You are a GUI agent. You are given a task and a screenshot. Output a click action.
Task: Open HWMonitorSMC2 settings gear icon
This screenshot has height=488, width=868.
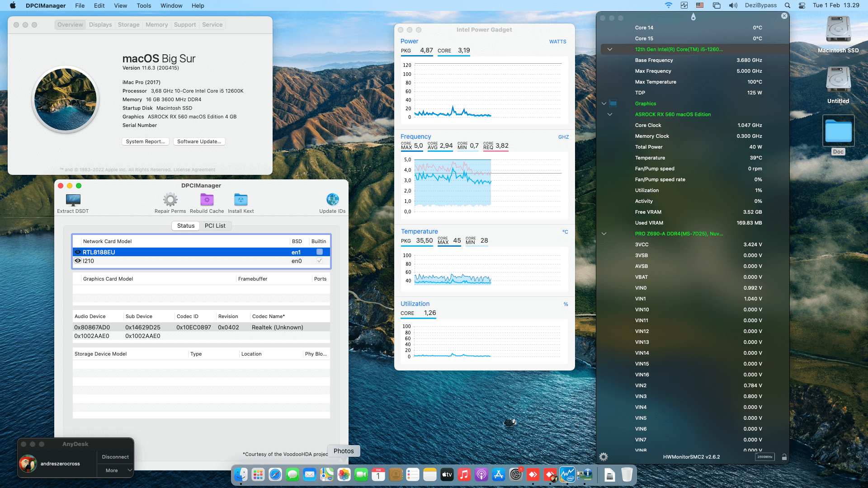click(x=604, y=457)
